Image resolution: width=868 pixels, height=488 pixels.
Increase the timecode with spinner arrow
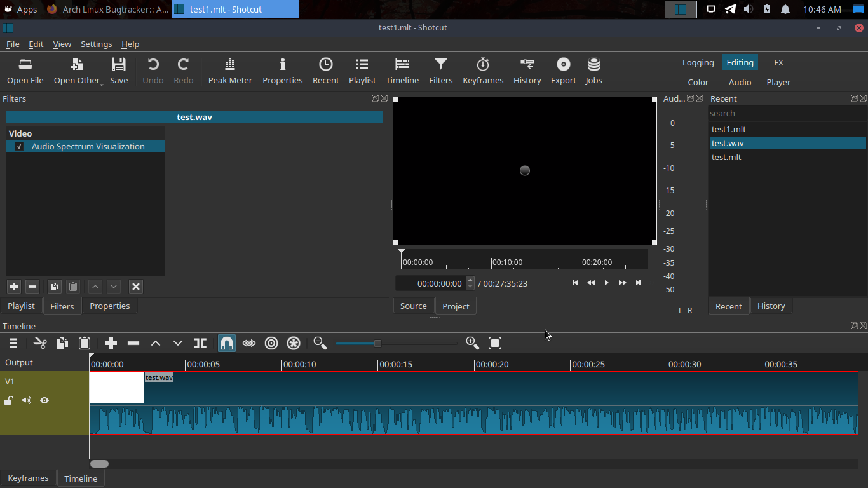pyautogui.click(x=470, y=280)
